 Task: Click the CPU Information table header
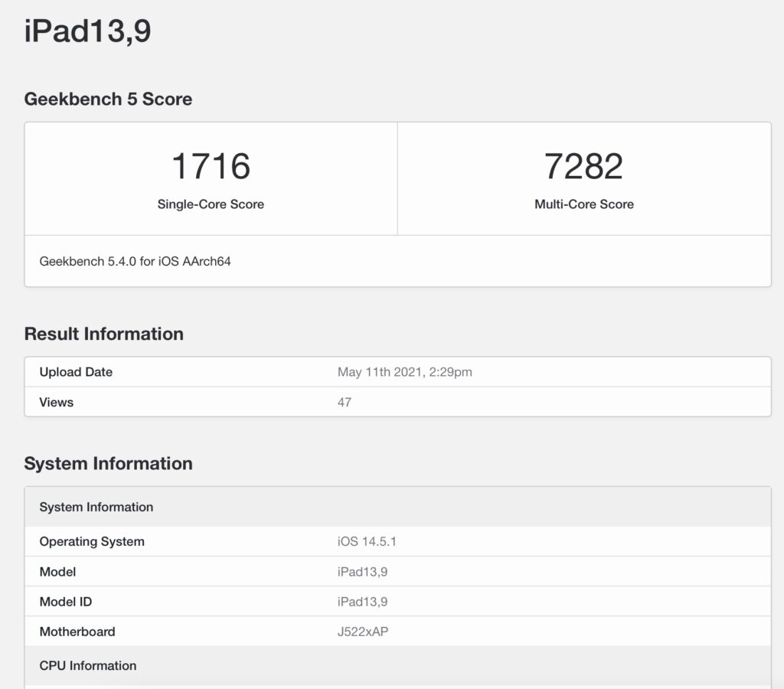(x=397, y=665)
